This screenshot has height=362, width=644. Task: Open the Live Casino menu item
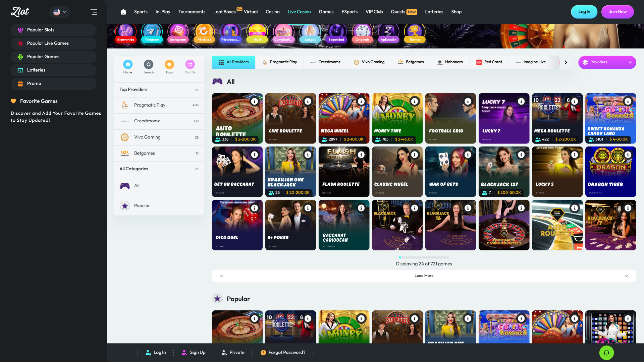tap(299, 12)
